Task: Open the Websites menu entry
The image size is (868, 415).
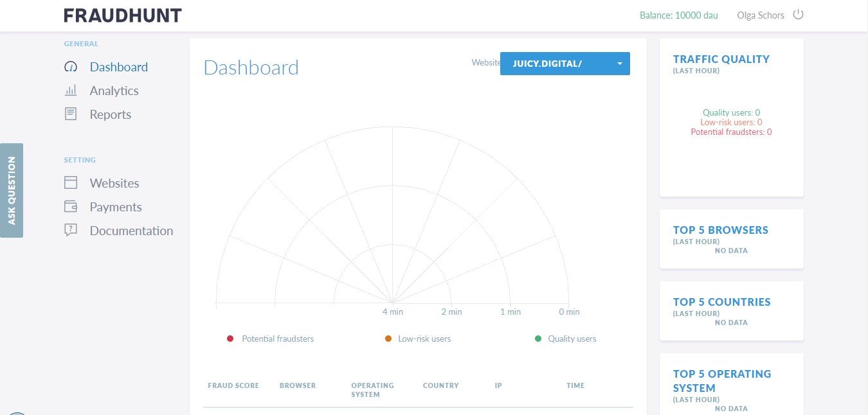Action: (114, 182)
